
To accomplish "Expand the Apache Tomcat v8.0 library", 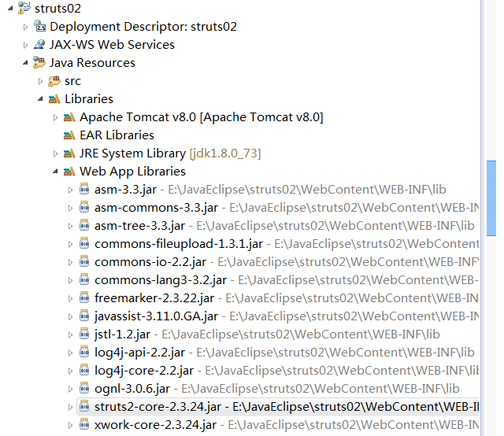I will coord(55,117).
